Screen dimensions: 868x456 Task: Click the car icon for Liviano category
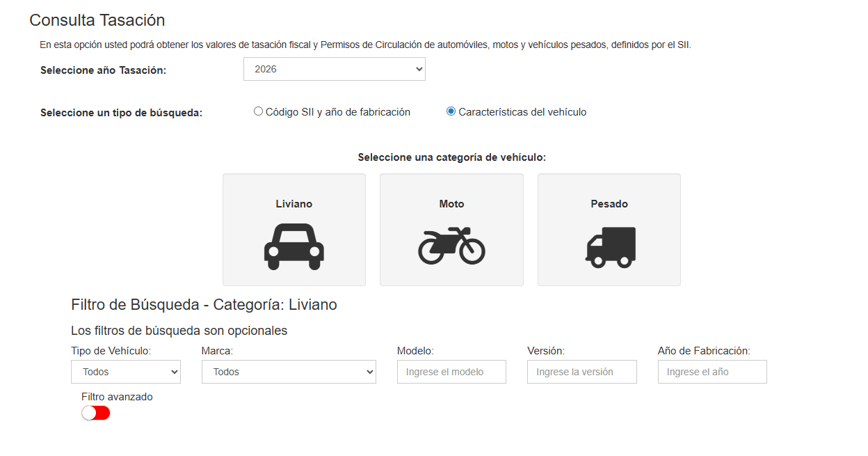[294, 247]
